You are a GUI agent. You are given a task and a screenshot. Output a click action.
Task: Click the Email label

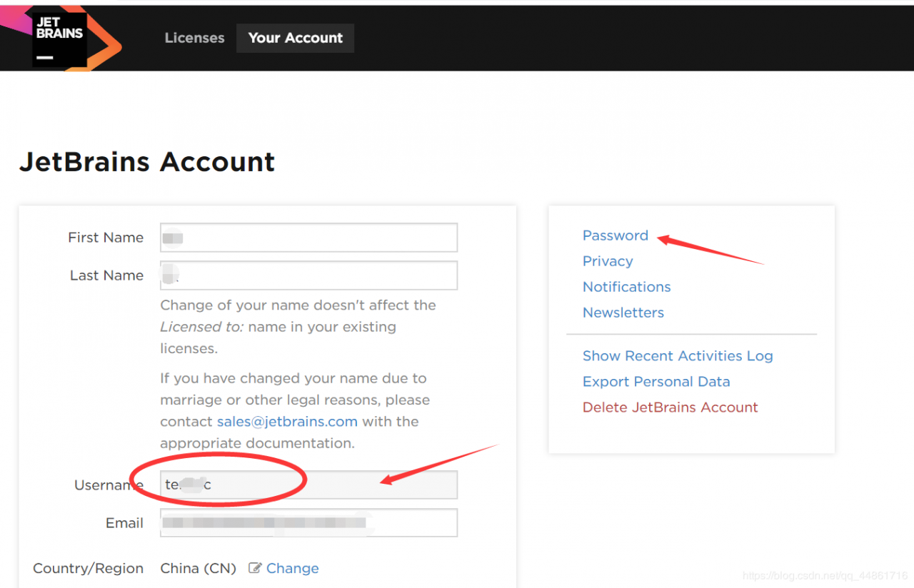(124, 523)
